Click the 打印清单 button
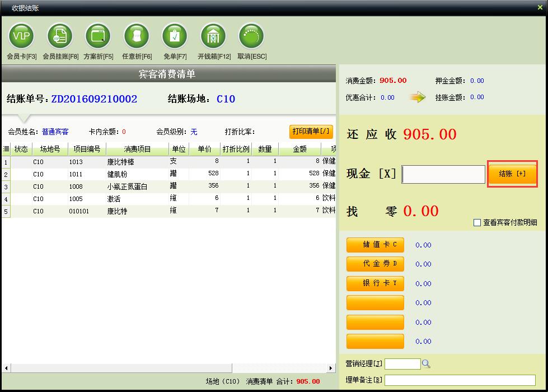This screenshot has height=392, width=548. pos(311,132)
